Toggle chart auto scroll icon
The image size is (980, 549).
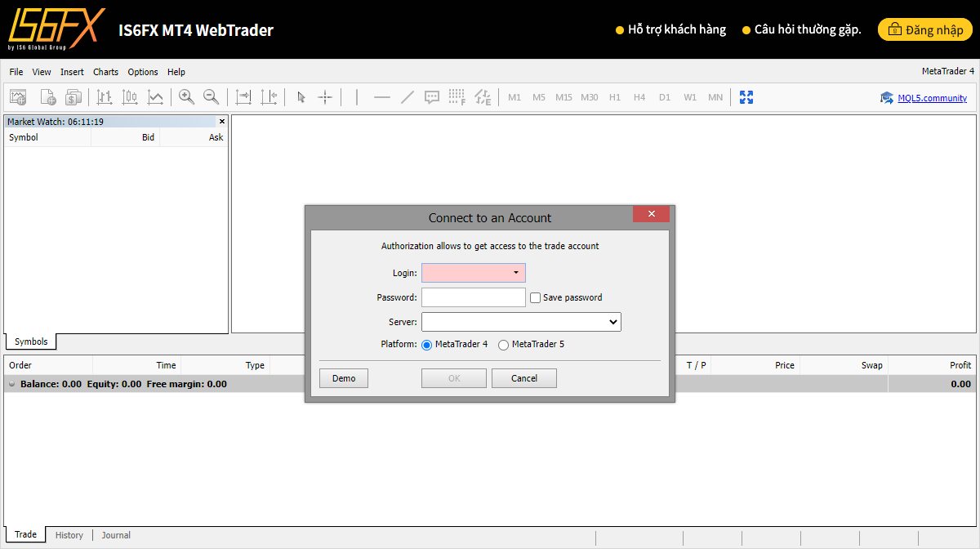(x=243, y=97)
